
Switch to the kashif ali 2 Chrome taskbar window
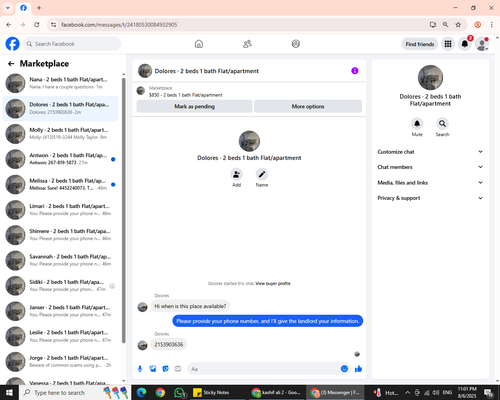click(277, 393)
